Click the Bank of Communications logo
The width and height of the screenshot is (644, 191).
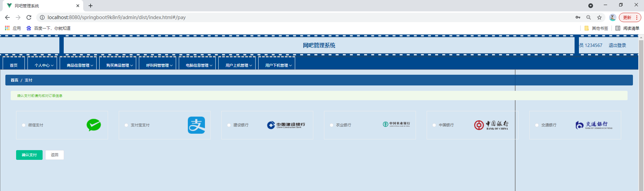coord(594,125)
